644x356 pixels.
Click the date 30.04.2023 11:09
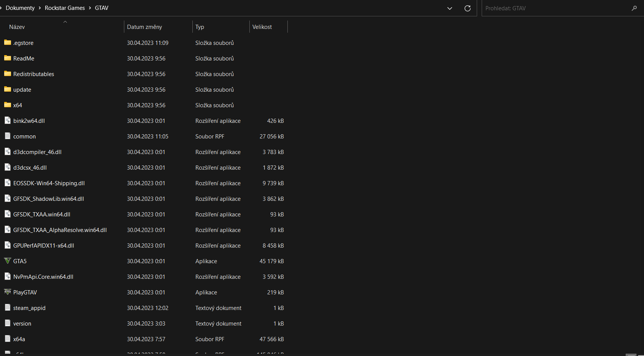148,43
